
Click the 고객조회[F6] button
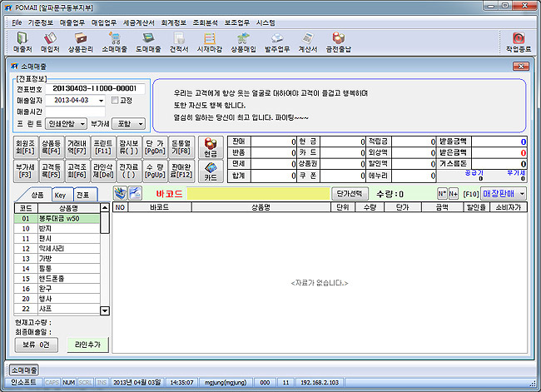(77, 171)
